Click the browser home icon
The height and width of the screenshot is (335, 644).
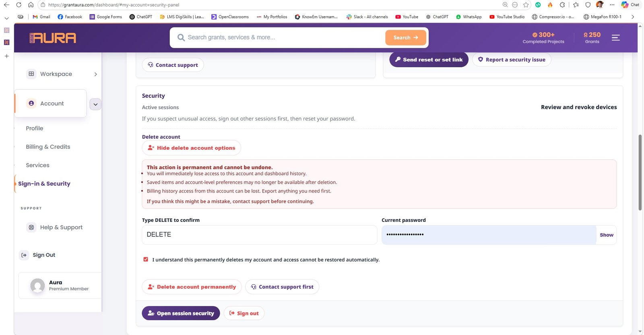pyautogui.click(x=31, y=5)
